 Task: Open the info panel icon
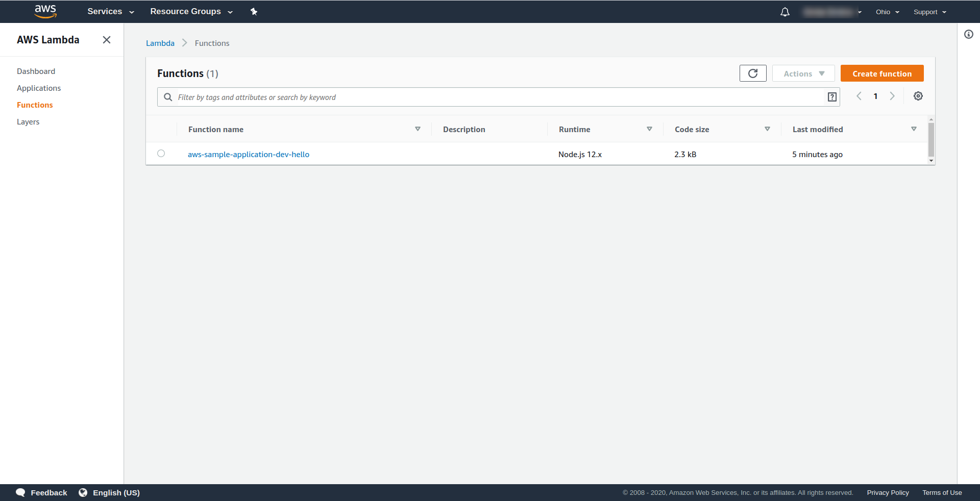pos(968,35)
